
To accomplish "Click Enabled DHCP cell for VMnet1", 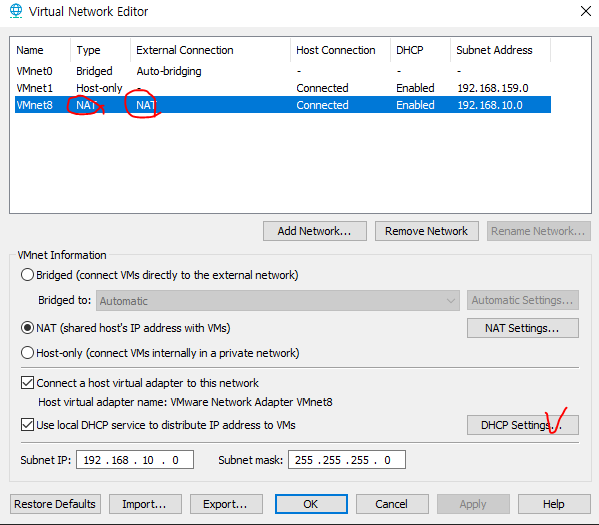I will (x=415, y=88).
